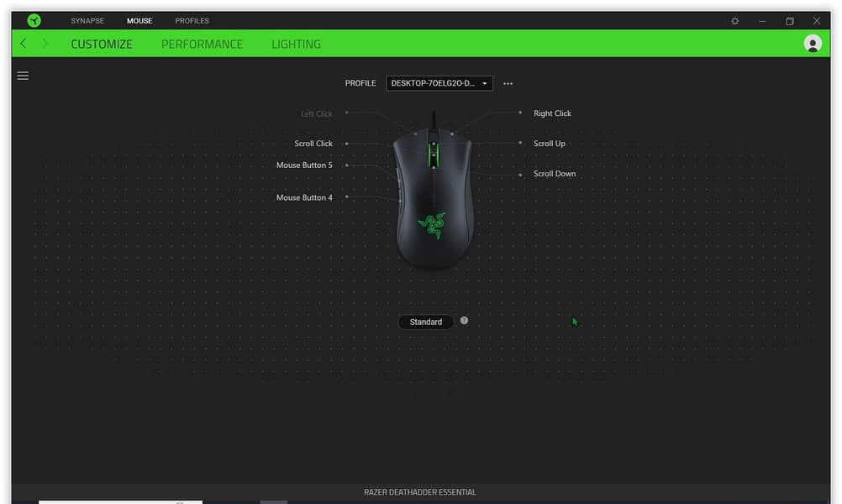
Task: Click the RAZER DEATHADDER ESSENTIAL device label
Action: pos(420,491)
